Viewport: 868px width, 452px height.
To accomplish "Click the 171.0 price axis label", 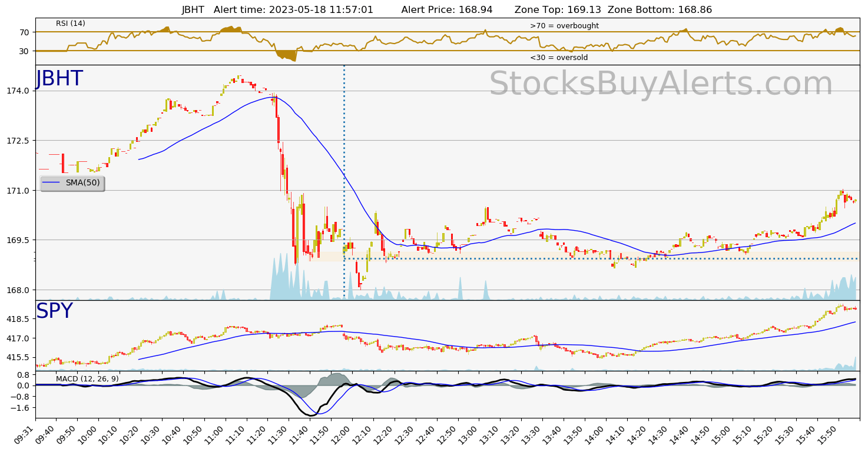I will (19, 191).
